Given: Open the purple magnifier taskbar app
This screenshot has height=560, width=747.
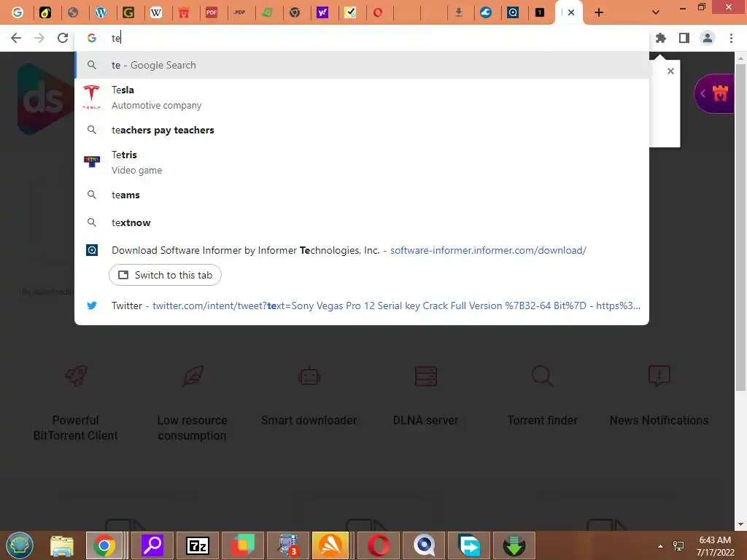Looking at the screenshot, I should pos(152,545).
